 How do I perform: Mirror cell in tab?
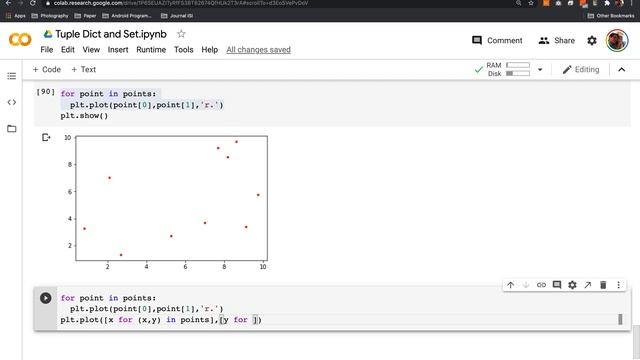(x=588, y=285)
